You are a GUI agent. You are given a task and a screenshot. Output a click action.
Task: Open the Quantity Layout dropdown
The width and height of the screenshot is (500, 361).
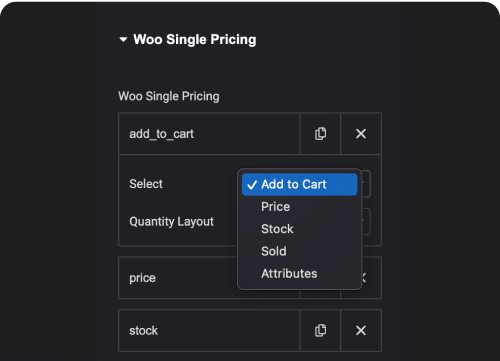(x=366, y=222)
